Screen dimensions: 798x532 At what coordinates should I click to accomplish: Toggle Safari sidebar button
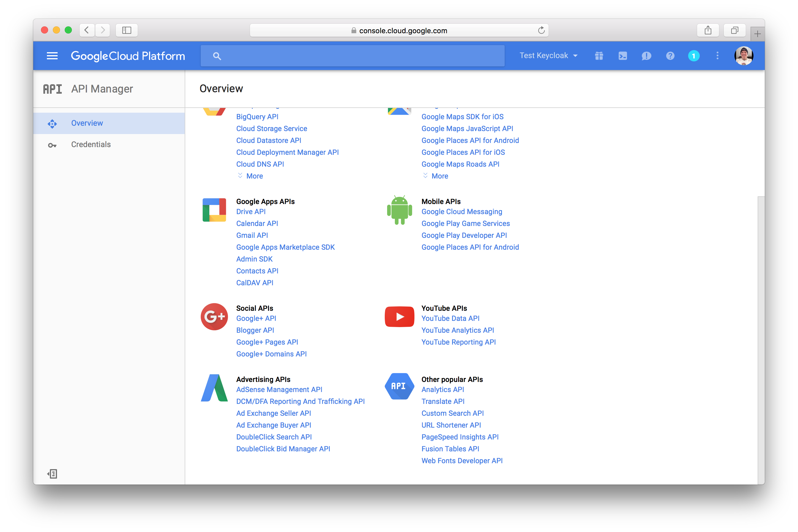pos(127,31)
